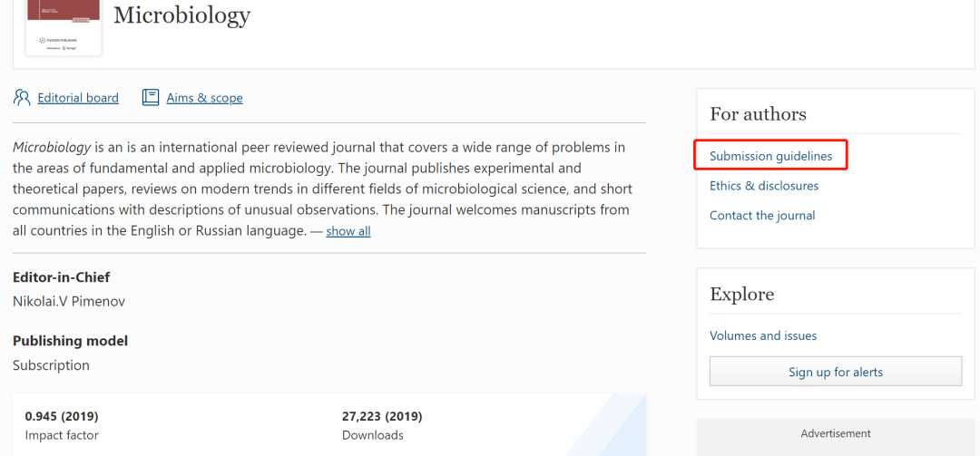Select the editor name Nikolai.V Pimenov
This screenshot has height=456, width=980.
point(69,301)
